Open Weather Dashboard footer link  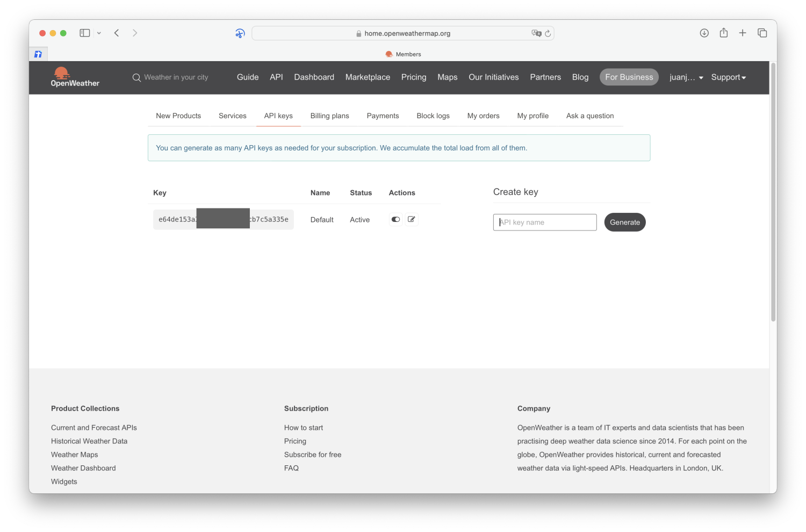(x=83, y=468)
